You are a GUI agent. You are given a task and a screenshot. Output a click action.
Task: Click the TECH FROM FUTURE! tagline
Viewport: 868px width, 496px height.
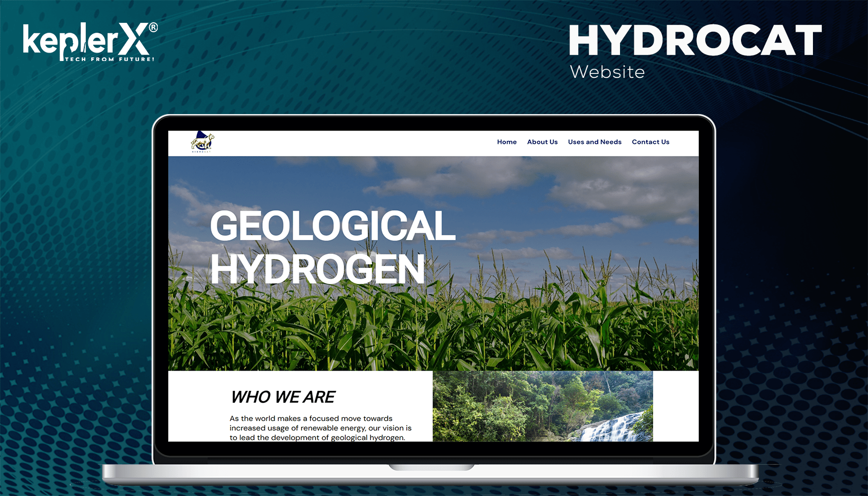(110, 59)
